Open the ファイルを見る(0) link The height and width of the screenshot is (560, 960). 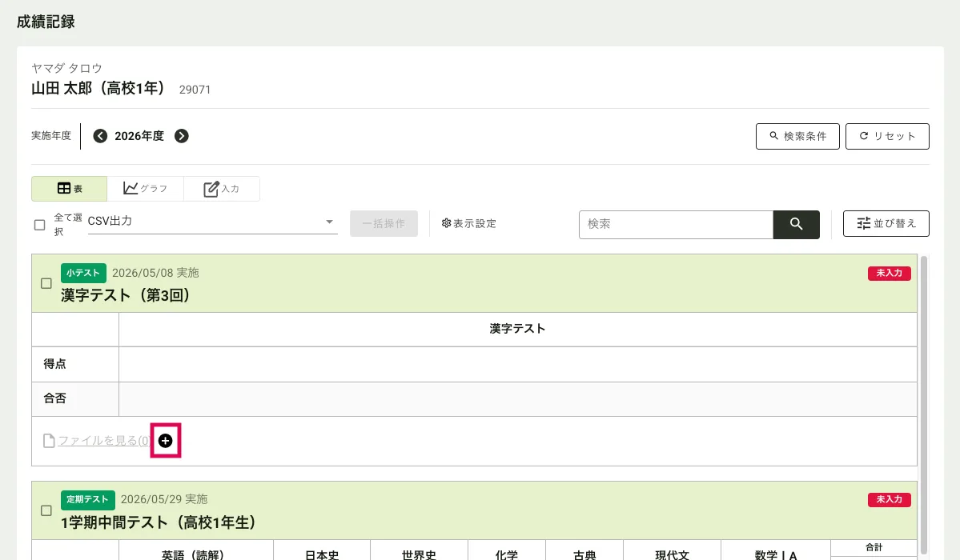(x=103, y=441)
